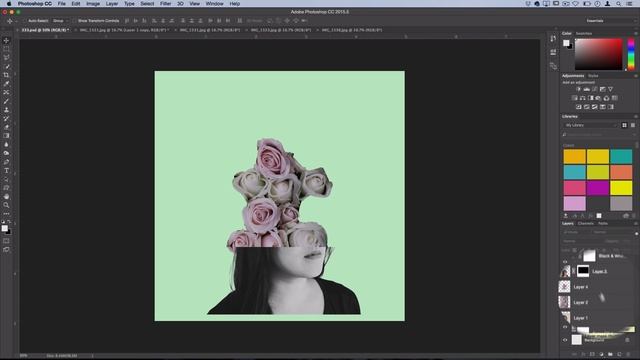Switch to the Swatches tab
The height and width of the screenshot is (360, 640).
click(584, 33)
